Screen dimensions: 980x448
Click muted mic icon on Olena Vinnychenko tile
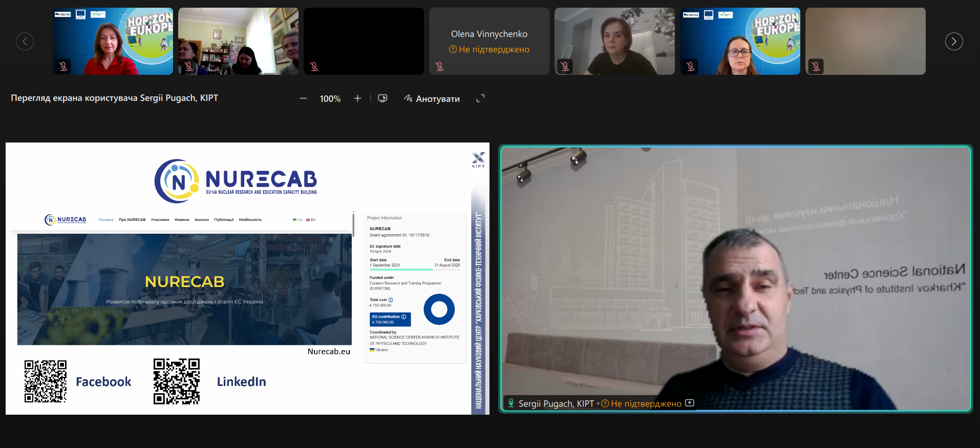(x=439, y=66)
